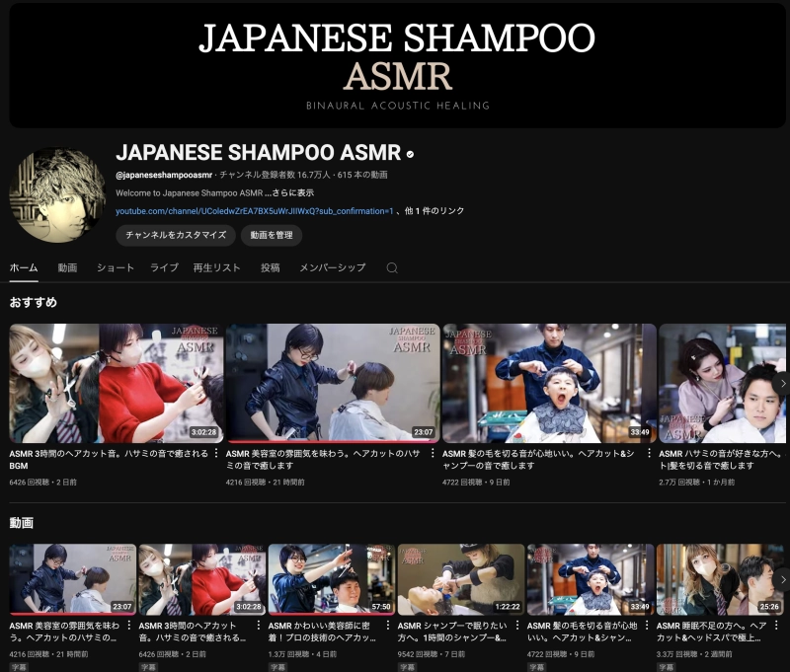Viewport: 790px width, 672px height.
Task: Open 他 1 件のリンク link
Action: tap(434, 211)
